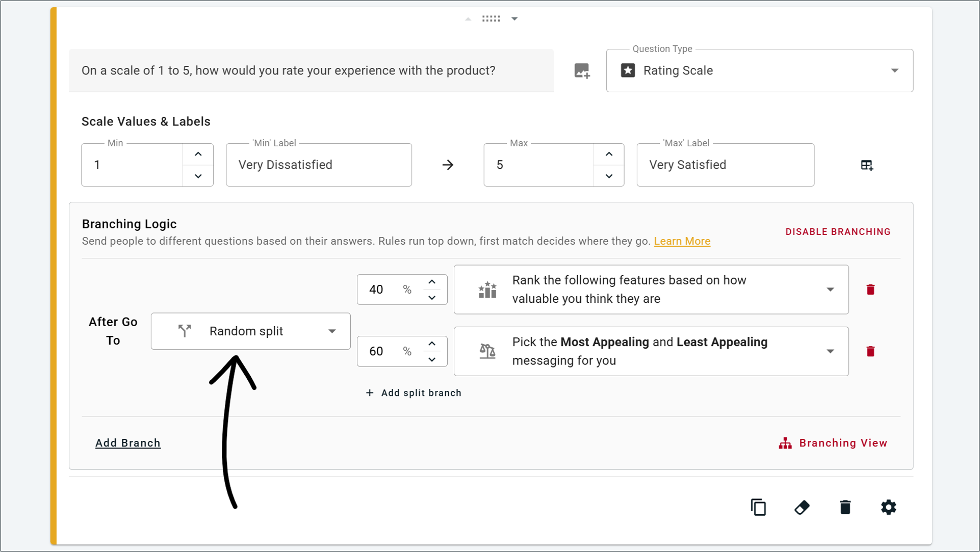The image size is (980, 552).
Task: Open the Question Type dropdown
Action: tap(760, 70)
